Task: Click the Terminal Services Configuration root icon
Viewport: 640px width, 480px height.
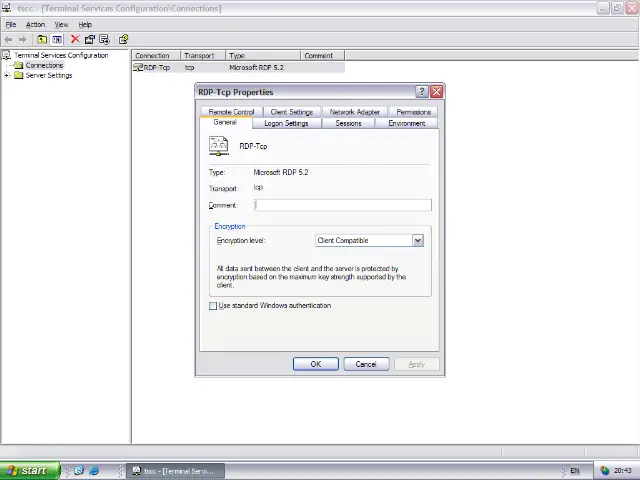Action: (6, 55)
